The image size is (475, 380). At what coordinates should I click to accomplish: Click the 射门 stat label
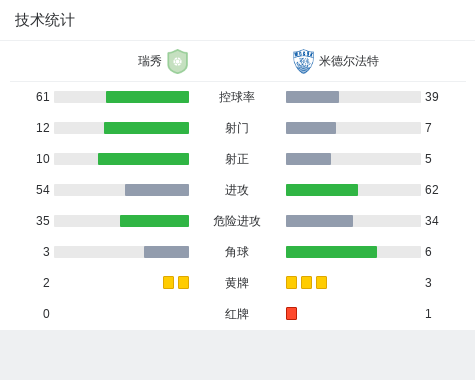237,128
